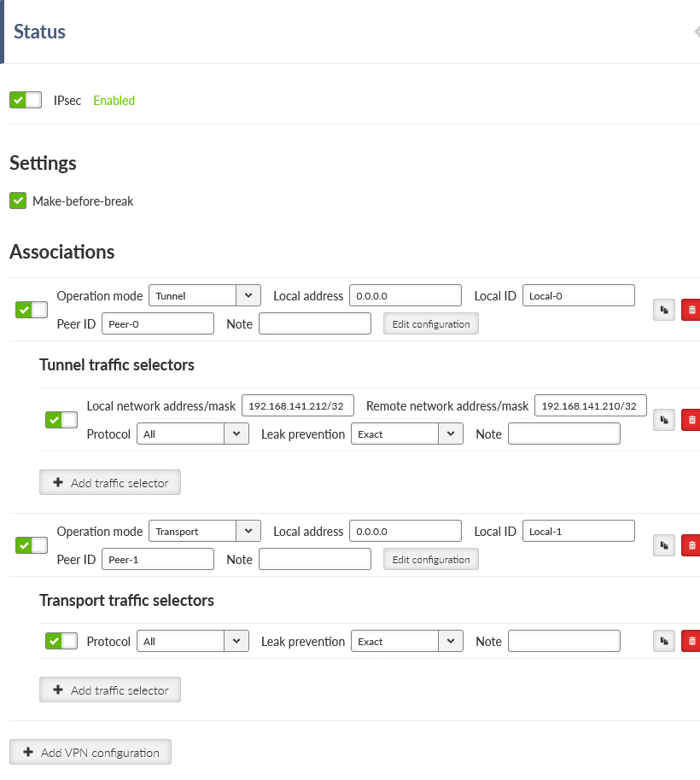Expand Leak prevention dropdown in tunnel selector
The width and height of the screenshot is (700, 780).
tap(407, 434)
